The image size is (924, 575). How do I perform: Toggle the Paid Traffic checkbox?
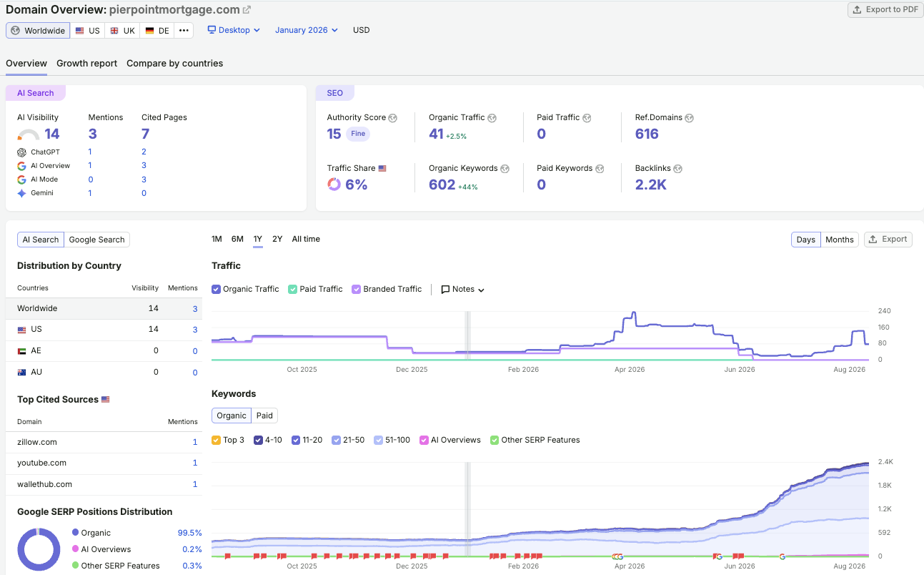pyautogui.click(x=292, y=289)
